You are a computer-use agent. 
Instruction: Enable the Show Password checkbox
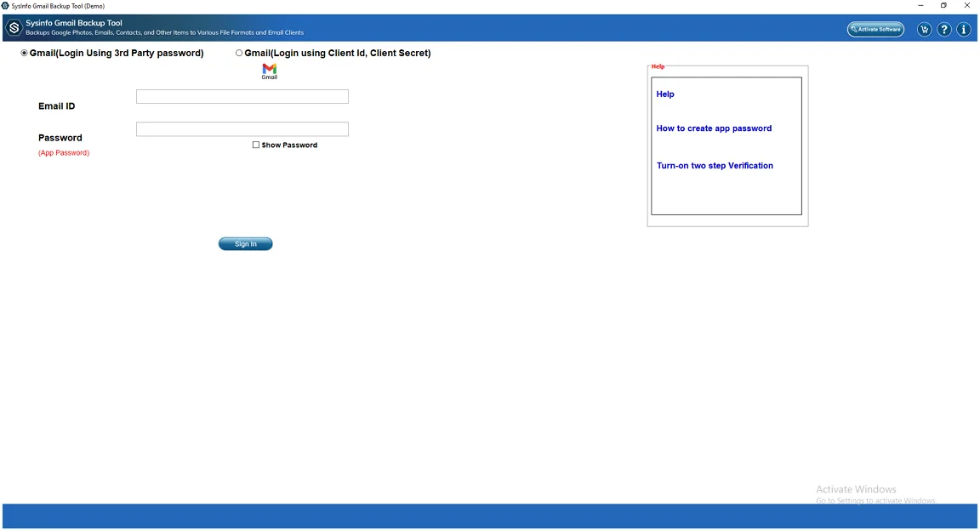click(255, 145)
